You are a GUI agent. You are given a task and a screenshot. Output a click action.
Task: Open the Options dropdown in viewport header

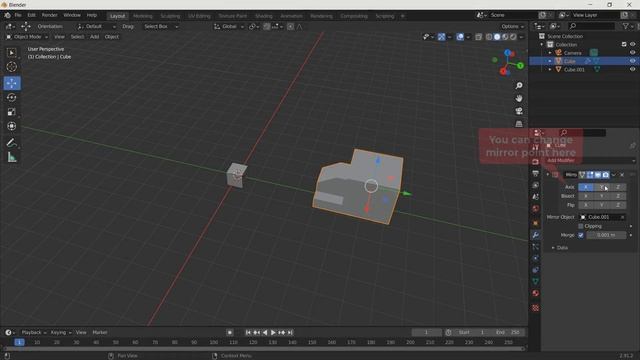point(512,27)
